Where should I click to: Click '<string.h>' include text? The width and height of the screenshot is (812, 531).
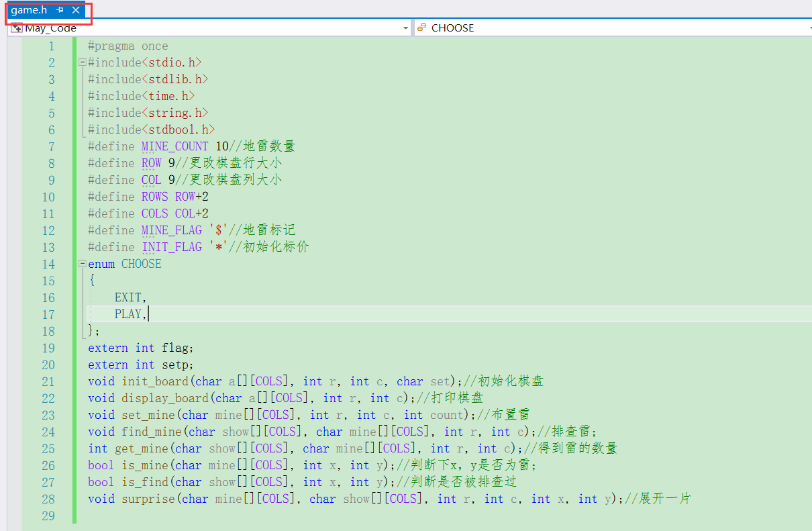tap(174, 113)
